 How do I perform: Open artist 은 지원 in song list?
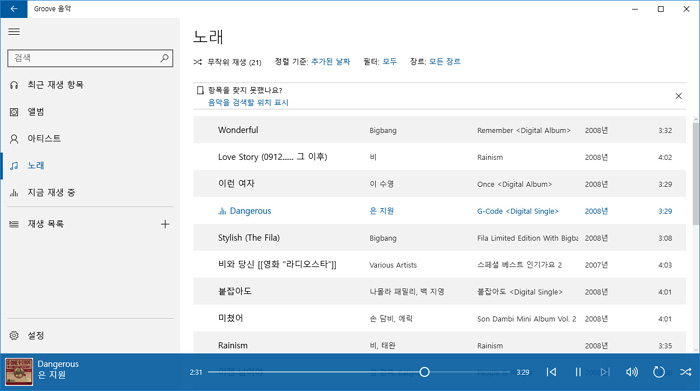point(382,211)
